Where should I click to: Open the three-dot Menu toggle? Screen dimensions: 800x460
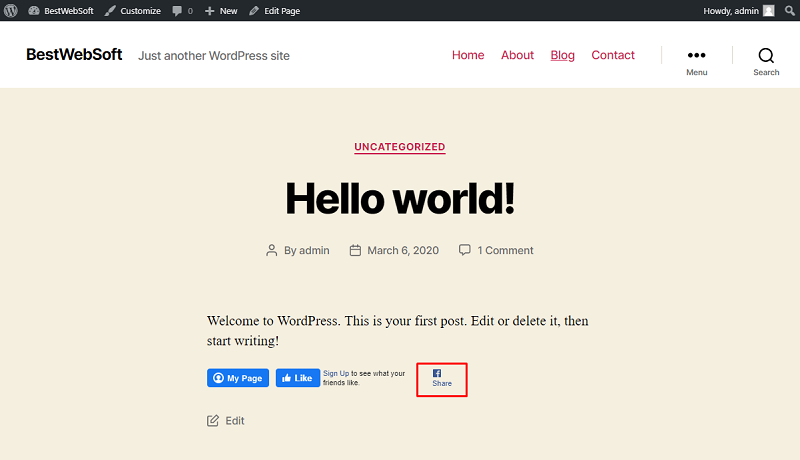coord(696,61)
